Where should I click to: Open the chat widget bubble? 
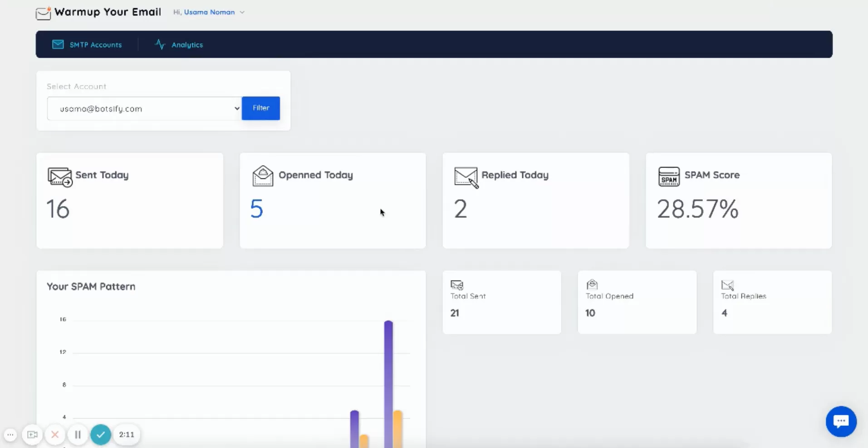(841, 421)
